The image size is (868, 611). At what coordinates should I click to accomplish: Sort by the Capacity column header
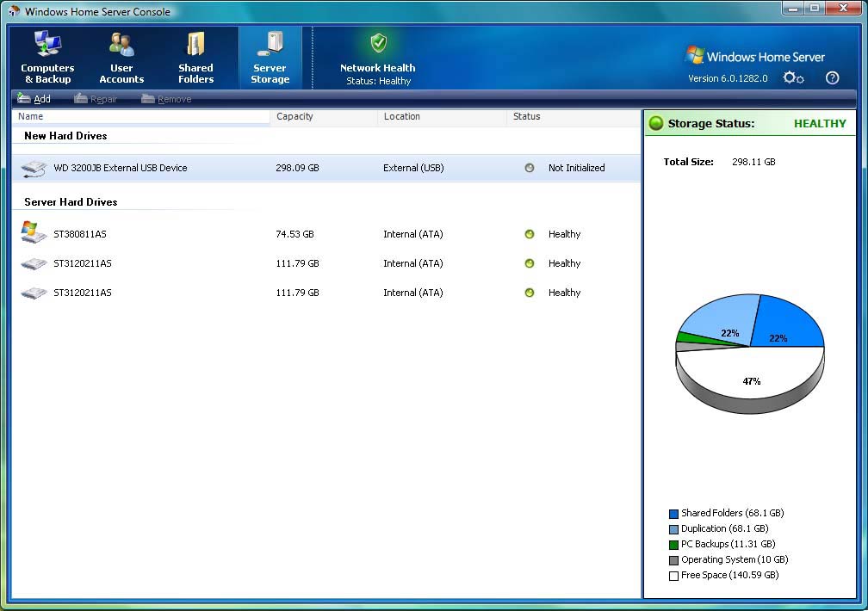(294, 116)
